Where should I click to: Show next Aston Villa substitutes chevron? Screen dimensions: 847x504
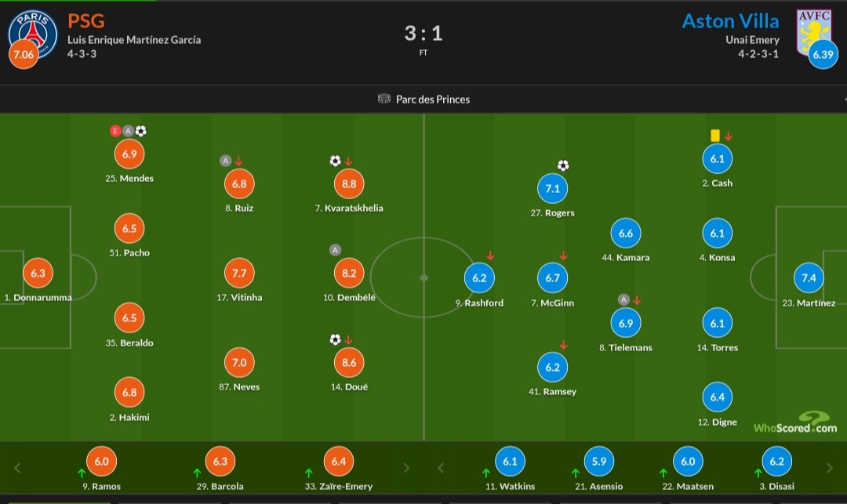click(x=830, y=468)
